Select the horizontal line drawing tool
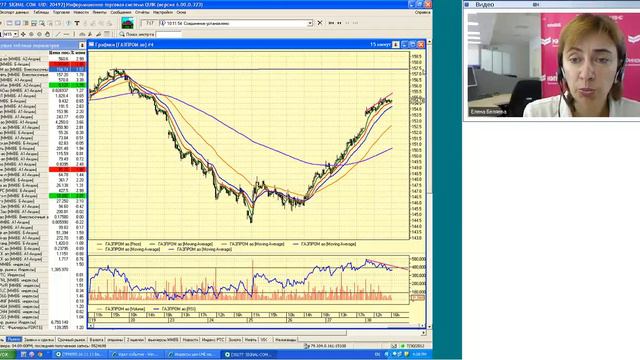This screenshot has width=640, height=360. [x=66, y=34]
